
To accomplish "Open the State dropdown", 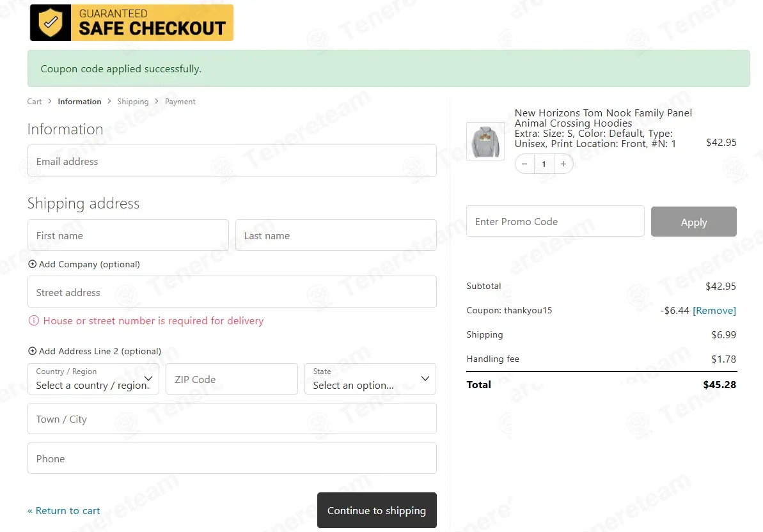I will click(370, 379).
